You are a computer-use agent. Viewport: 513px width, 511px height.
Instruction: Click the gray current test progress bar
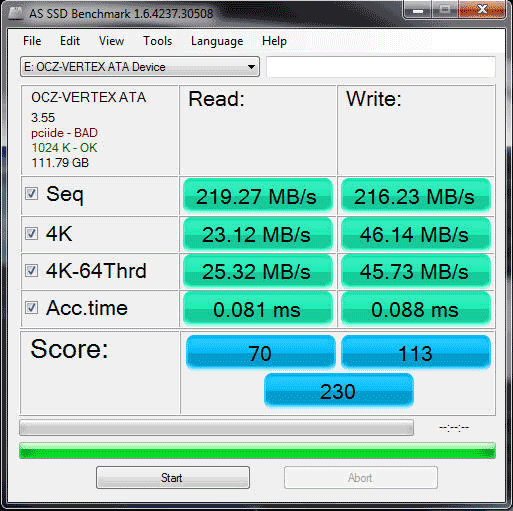(x=216, y=428)
